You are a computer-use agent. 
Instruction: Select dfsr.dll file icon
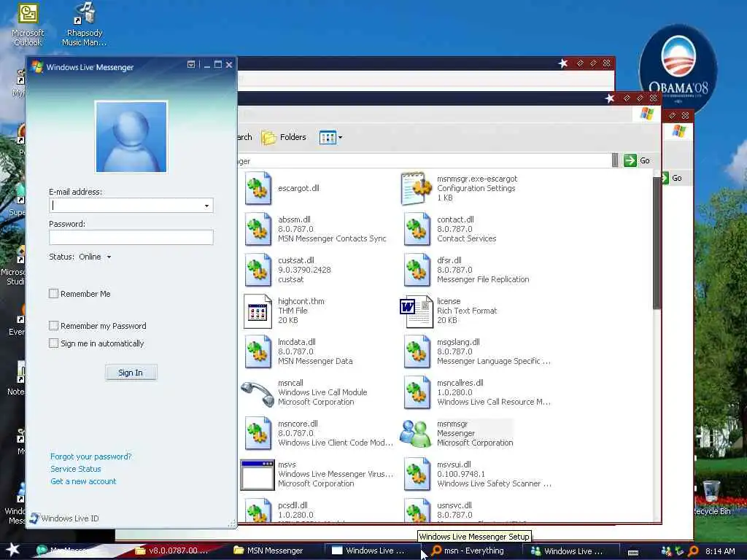click(x=417, y=270)
